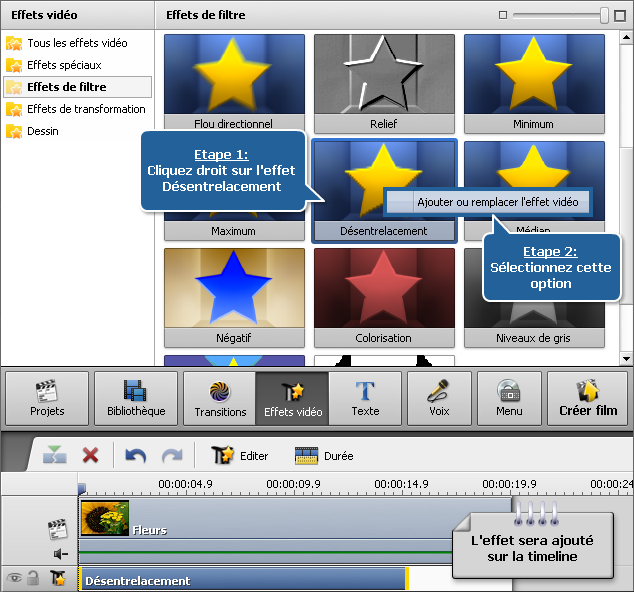
Task: Open the Texte tool
Action: [x=365, y=399]
